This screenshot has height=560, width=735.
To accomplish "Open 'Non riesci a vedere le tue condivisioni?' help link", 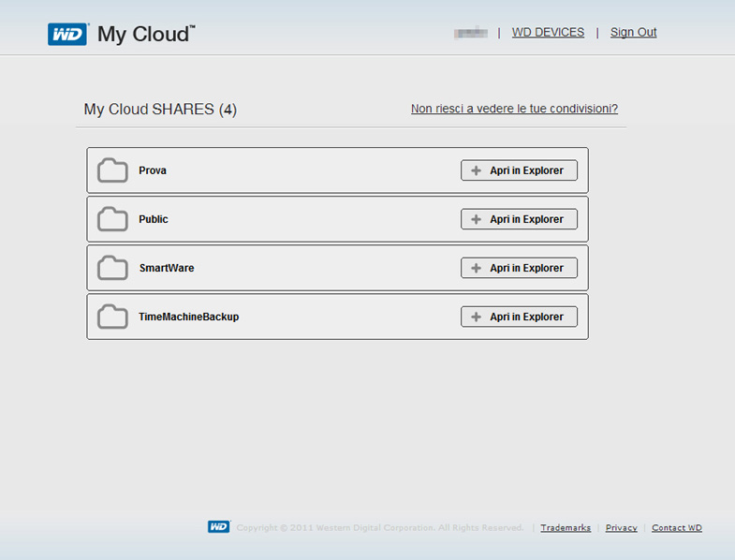I will coord(514,109).
